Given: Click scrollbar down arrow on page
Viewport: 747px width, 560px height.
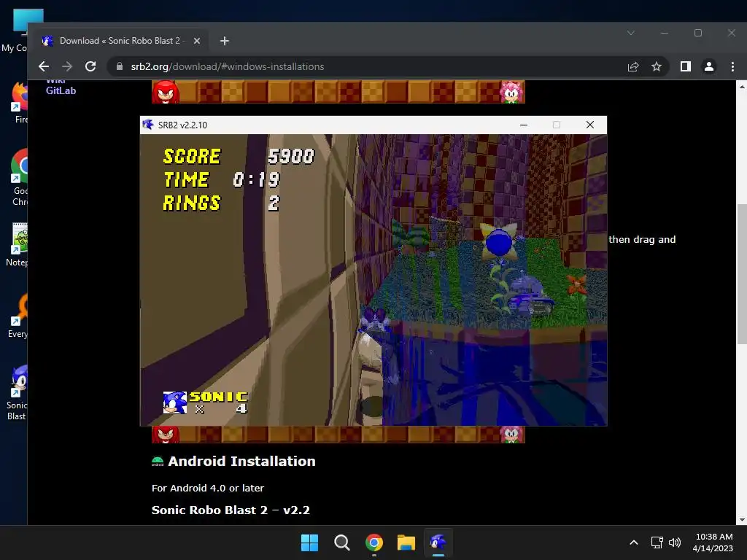Looking at the screenshot, I should coord(742,520).
